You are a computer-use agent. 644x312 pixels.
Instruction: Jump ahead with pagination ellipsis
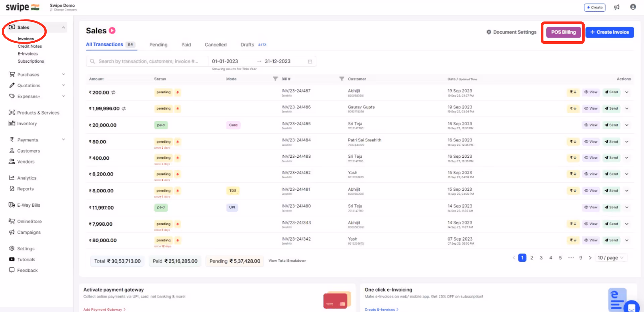(571, 258)
